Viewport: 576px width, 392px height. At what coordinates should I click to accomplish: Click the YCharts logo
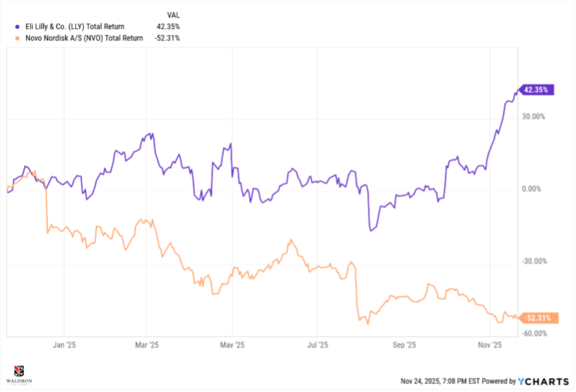click(544, 381)
